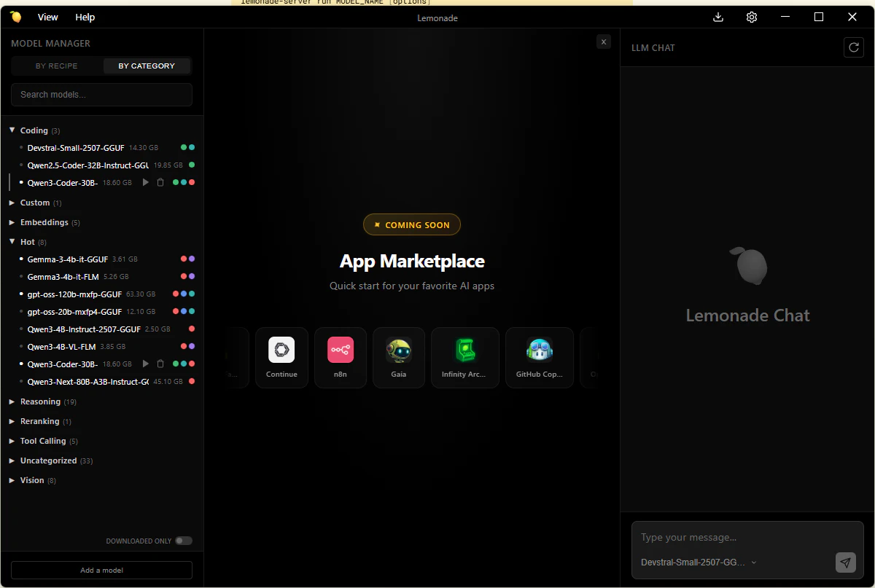Load Qwen3-Coder-30B in the Coding category with play icon
Image resolution: width=875 pixels, height=588 pixels.
146,182
